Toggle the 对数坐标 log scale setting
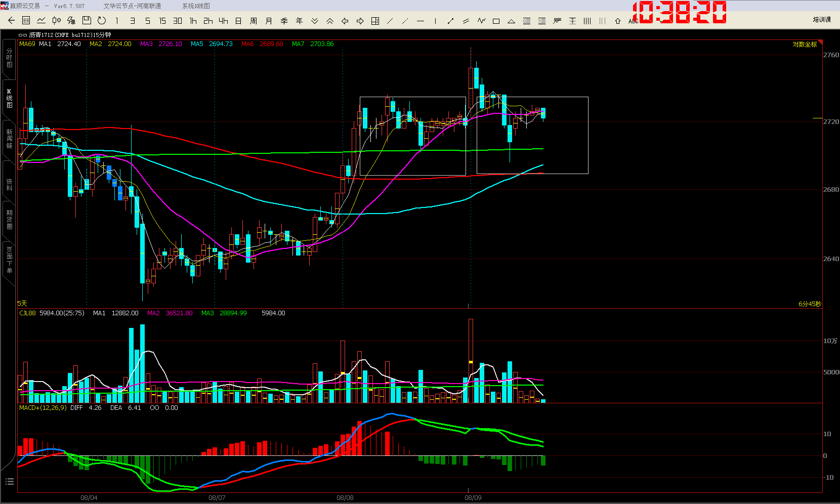The image size is (840, 504). coord(805,45)
